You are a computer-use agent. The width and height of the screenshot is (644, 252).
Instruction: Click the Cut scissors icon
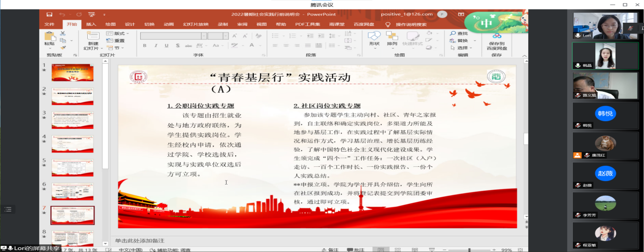63,33
